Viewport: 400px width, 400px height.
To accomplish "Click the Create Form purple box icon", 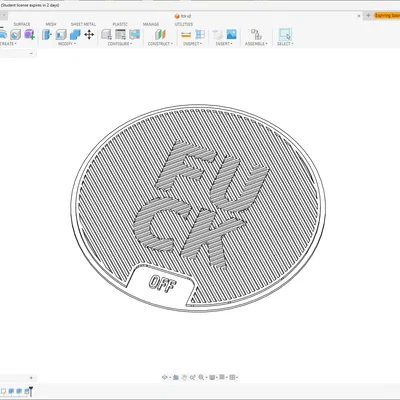I will click(29, 34).
